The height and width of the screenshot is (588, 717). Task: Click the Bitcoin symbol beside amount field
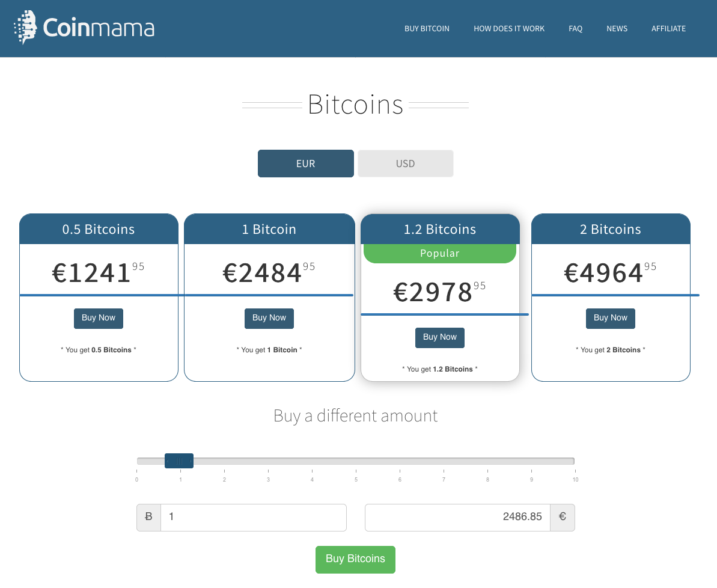pos(148,518)
